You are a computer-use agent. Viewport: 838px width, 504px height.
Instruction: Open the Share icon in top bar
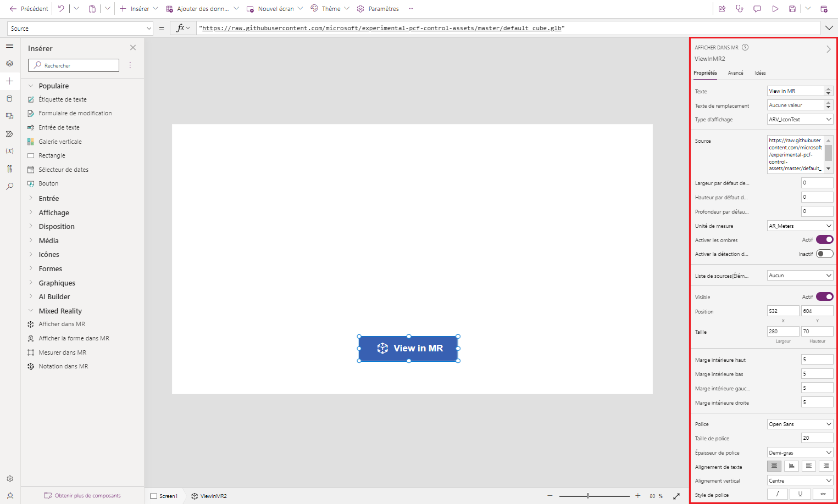(722, 9)
